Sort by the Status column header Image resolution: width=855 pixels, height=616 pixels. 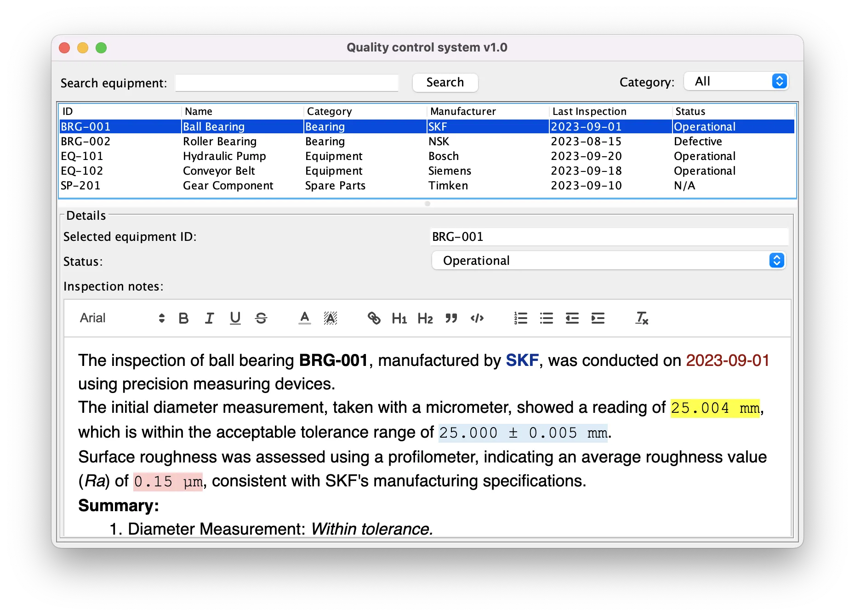coord(734,111)
